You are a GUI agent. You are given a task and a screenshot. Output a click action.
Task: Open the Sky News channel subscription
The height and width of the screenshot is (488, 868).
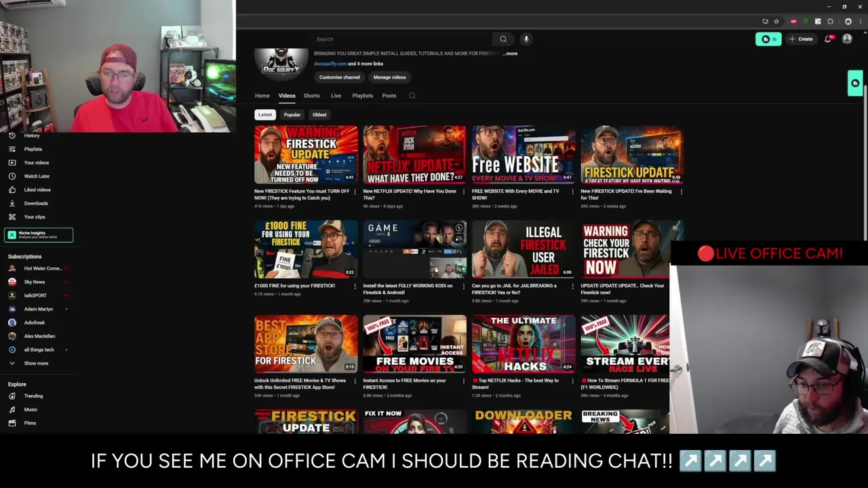pyautogui.click(x=37, y=282)
